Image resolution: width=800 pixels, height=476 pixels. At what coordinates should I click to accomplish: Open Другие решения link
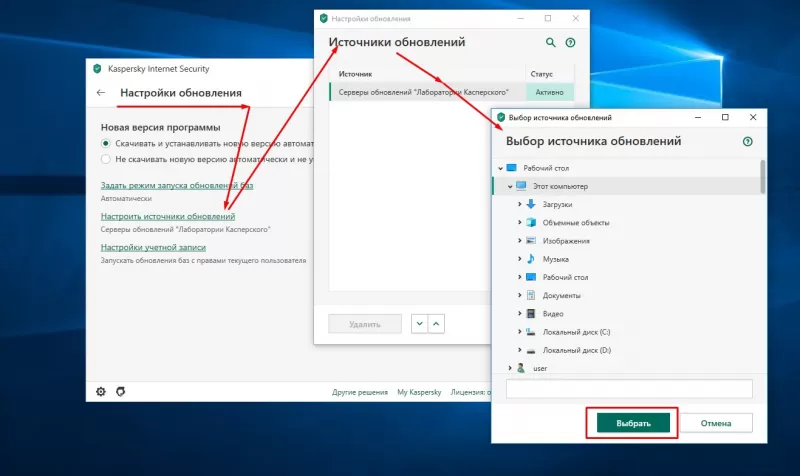(360, 392)
